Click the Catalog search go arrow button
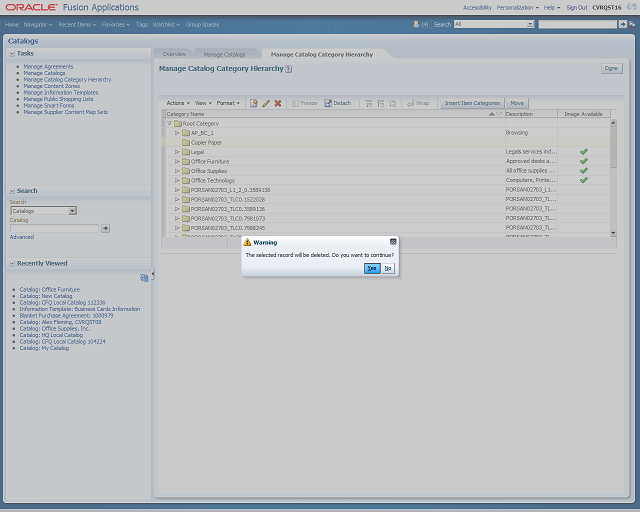 (105, 228)
